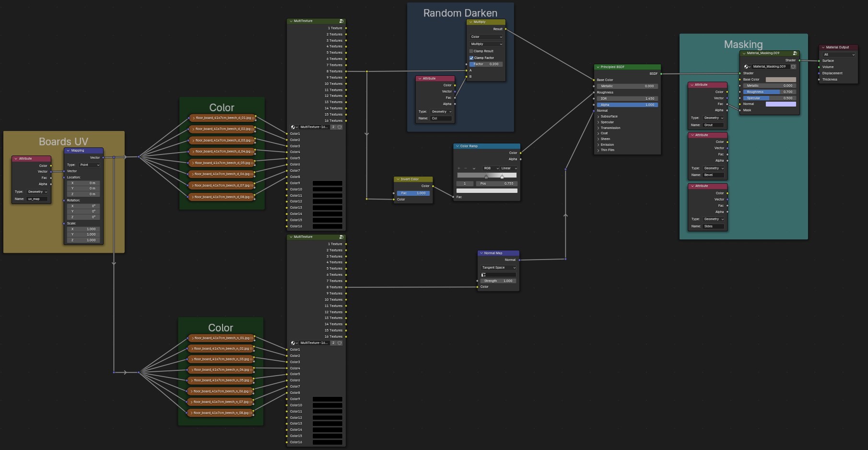
Task: Click the top MultiTexture group edit icon
Action: point(341,21)
